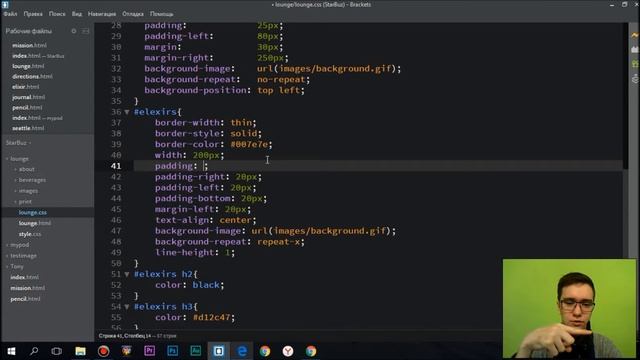Open elixir.html in working files
Image resolution: width=640 pixels, height=360 pixels.
26,87
